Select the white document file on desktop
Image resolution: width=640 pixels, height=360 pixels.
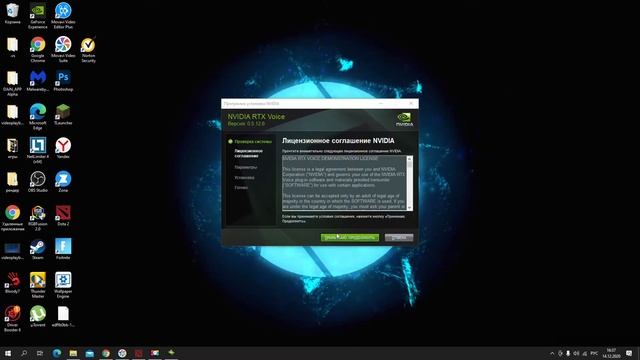point(63,316)
